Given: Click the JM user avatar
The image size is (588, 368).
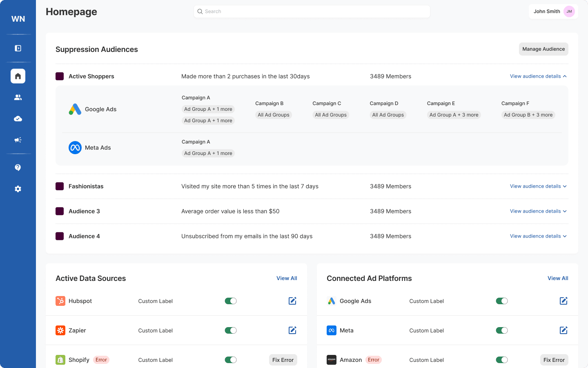Looking at the screenshot, I should (569, 11).
